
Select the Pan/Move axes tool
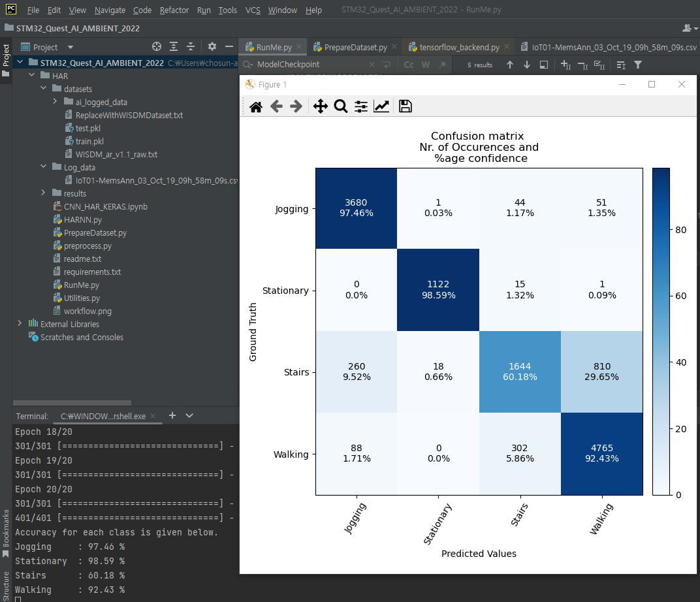click(320, 106)
